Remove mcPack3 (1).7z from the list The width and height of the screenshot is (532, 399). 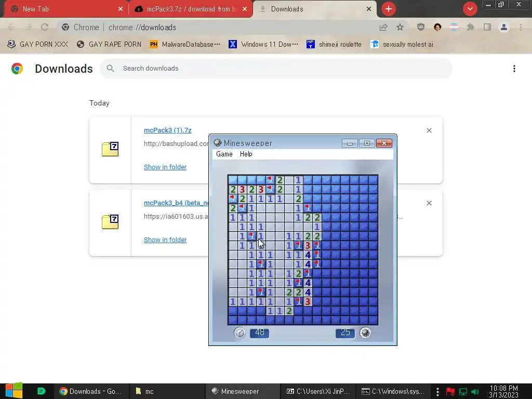click(429, 130)
